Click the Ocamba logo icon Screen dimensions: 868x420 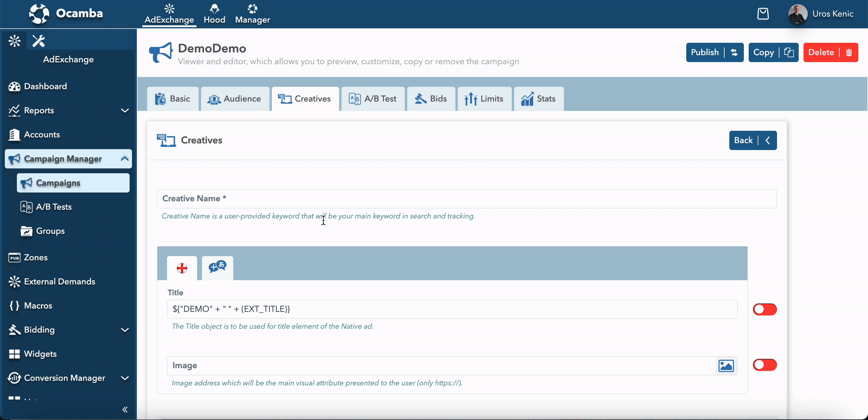[x=39, y=14]
